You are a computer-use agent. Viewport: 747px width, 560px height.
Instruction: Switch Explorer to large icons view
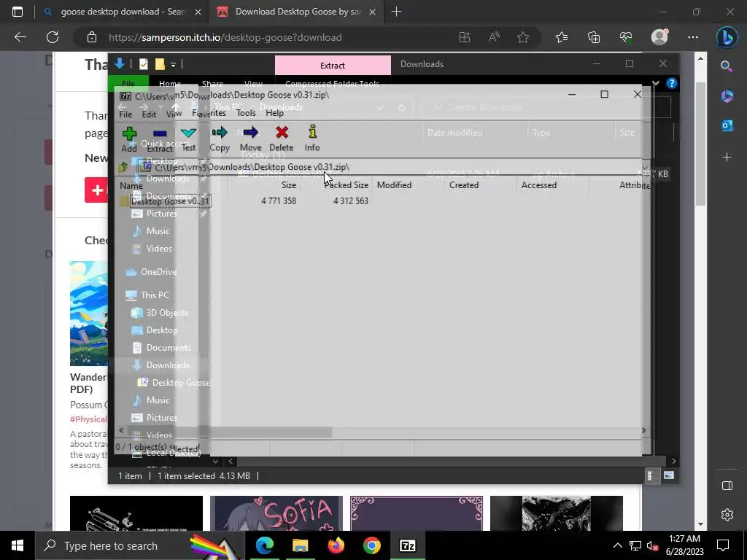click(x=669, y=475)
